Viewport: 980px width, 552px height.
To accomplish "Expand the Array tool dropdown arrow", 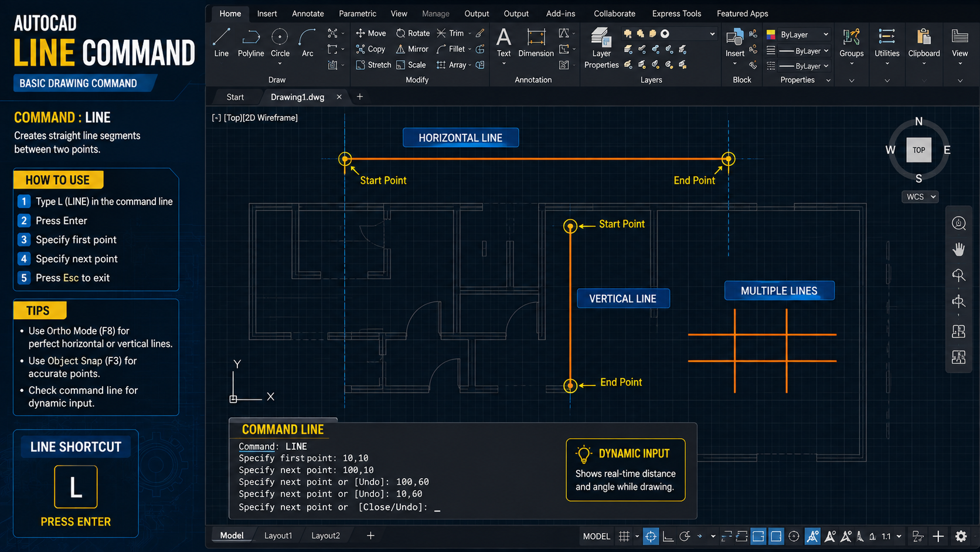I will click(470, 65).
